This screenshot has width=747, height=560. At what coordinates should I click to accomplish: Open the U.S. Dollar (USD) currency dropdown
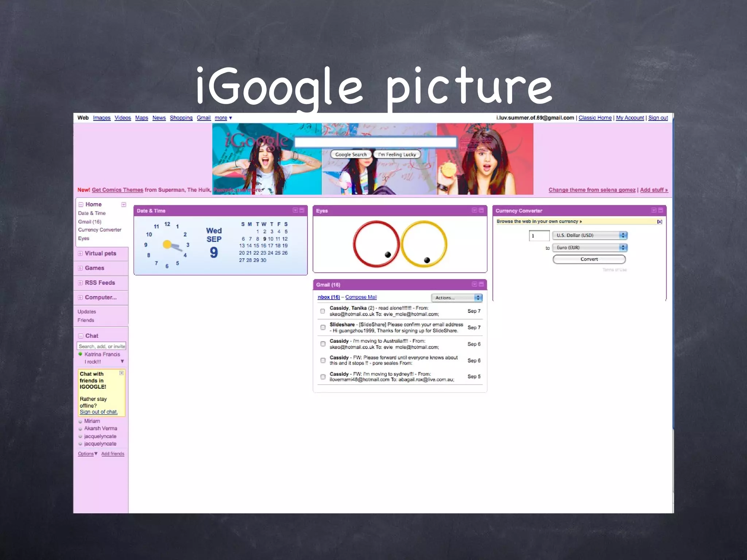(x=590, y=236)
